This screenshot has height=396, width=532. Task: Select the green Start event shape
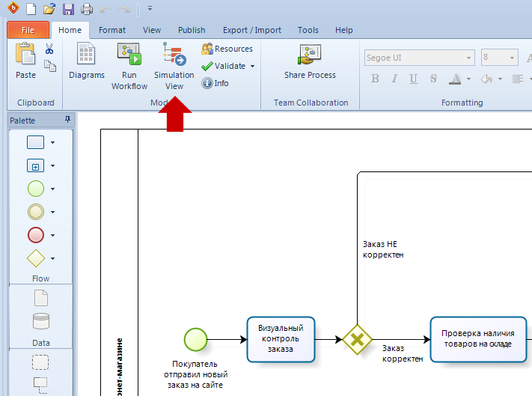pos(36,189)
